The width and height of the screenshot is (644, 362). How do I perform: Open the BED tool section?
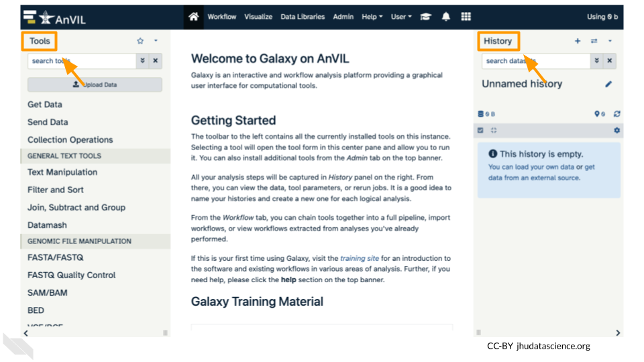pos(36,310)
